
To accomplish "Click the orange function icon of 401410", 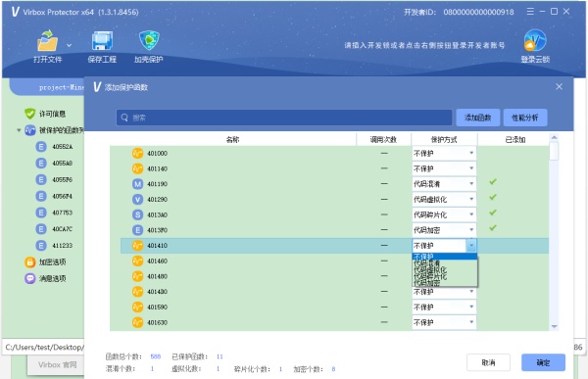I will [137, 246].
